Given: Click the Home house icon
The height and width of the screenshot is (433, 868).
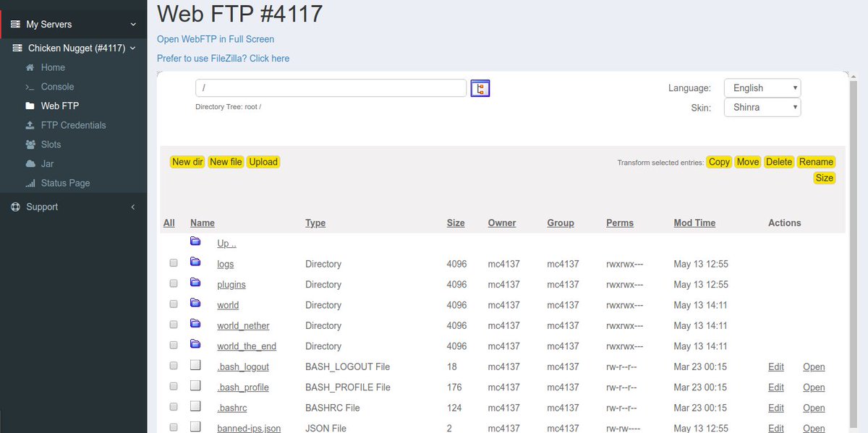Looking at the screenshot, I should pos(30,68).
